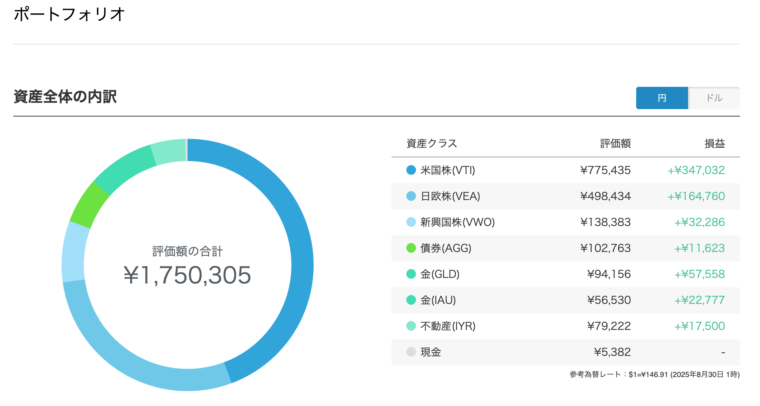Click the bright green AGG donut segment
760x406 pixels.
[x=90, y=205]
